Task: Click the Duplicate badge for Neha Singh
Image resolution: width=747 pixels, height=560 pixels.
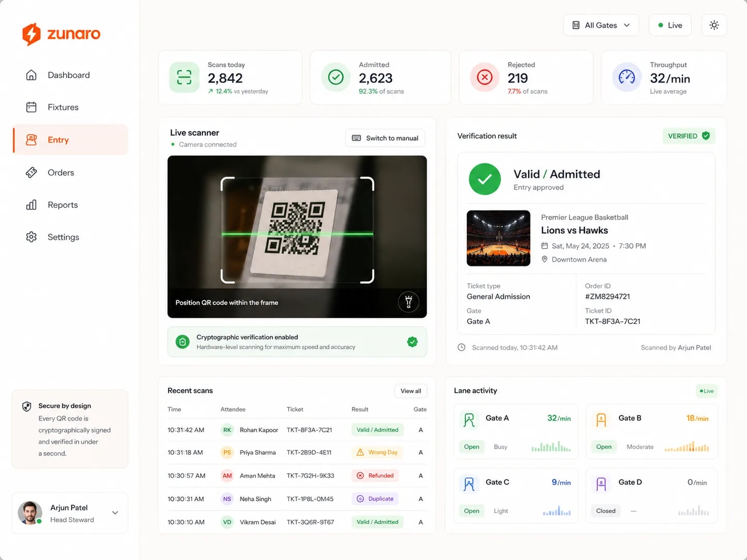Action: [375, 499]
